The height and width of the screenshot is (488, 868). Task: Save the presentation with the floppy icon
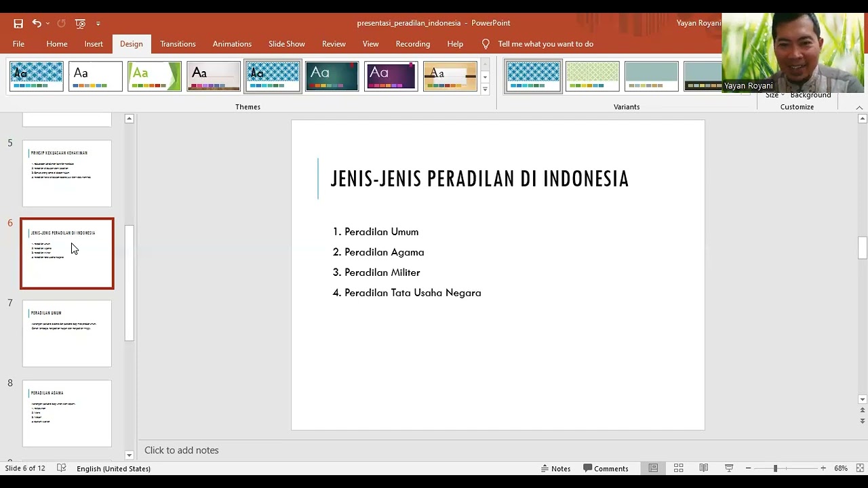pyautogui.click(x=18, y=23)
